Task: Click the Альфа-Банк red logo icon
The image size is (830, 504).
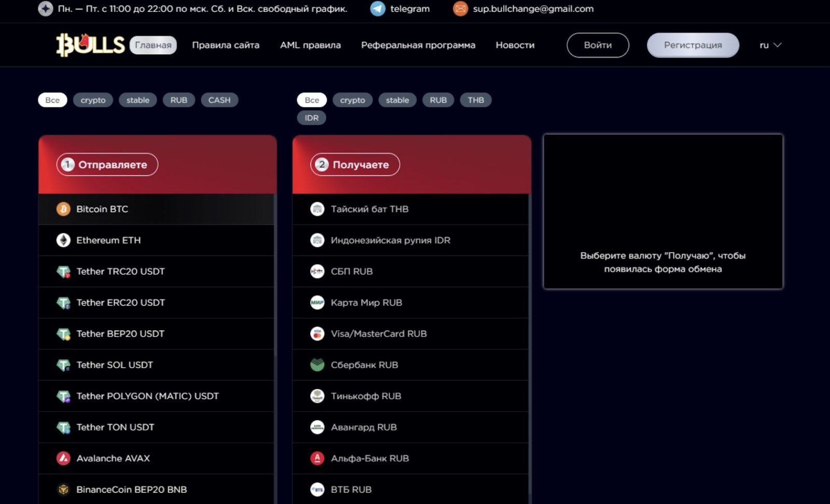Action: (x=317, y=458)
